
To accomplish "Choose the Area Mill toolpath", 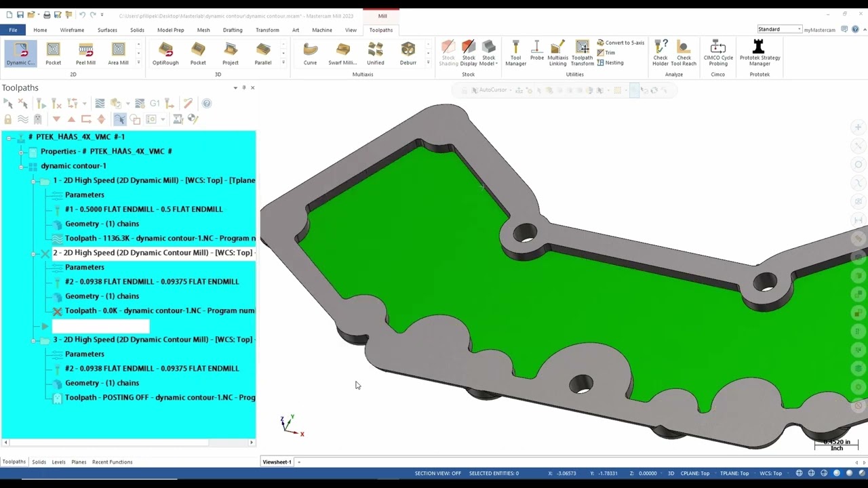I will (118, 54).
